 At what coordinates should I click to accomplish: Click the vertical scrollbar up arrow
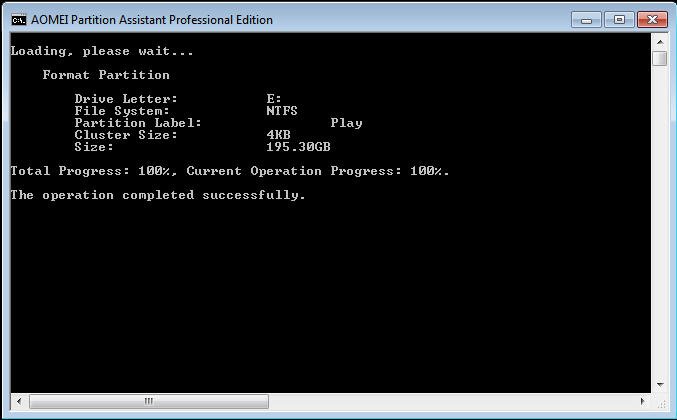click(x=659, y=41)
